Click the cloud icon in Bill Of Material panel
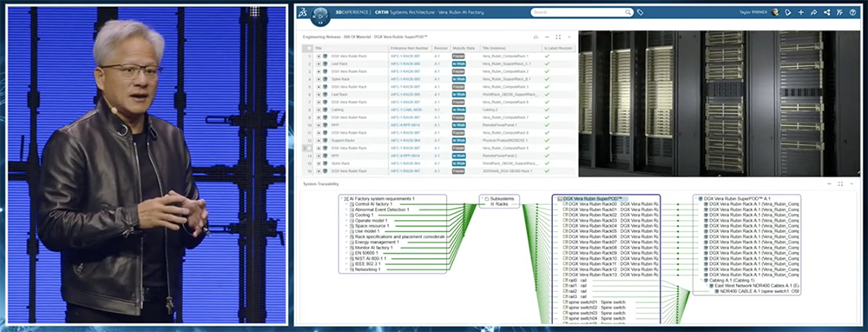Screen dimensions: 868x332 click(536, 37)
